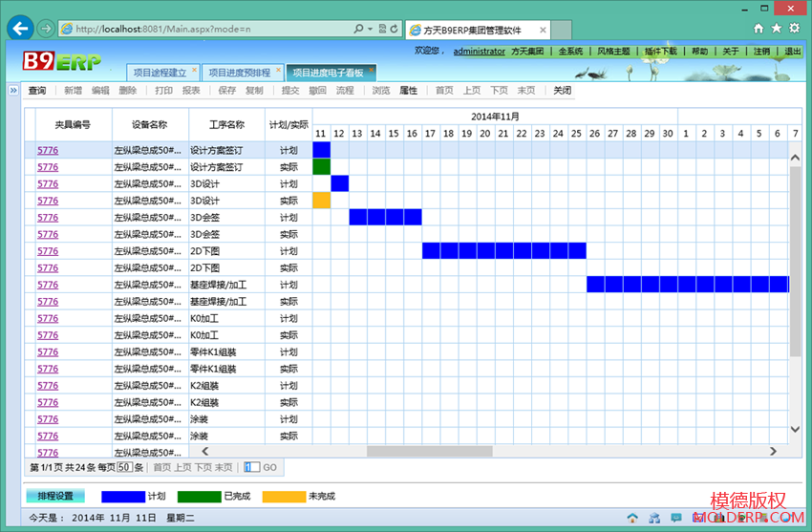This screenshot has height=532, width=812.
Task: Click the browser forward arrow button
Action: (x=45, y=29)
